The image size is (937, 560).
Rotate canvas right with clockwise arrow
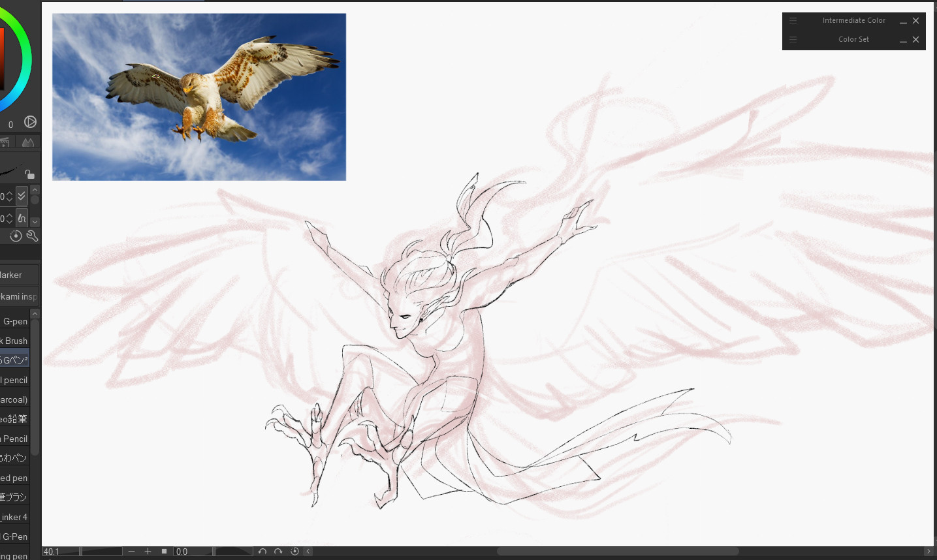278,552
